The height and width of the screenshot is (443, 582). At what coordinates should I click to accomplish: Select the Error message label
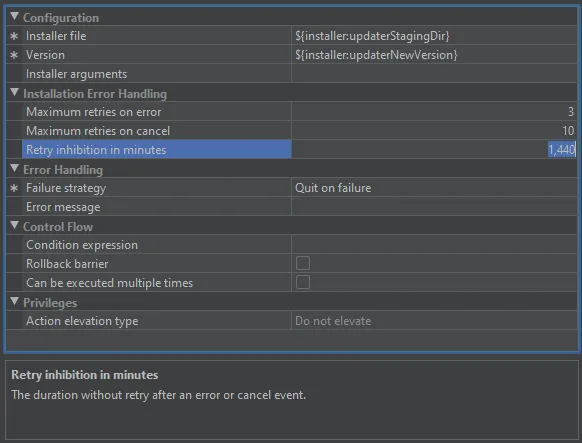click(x=63, y=207)
